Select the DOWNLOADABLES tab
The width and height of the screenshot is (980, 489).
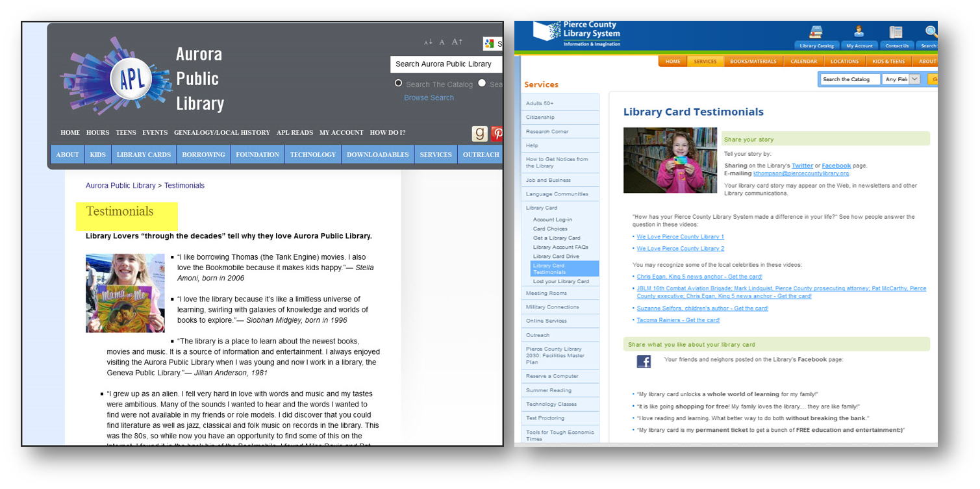(x=378, y=155)
